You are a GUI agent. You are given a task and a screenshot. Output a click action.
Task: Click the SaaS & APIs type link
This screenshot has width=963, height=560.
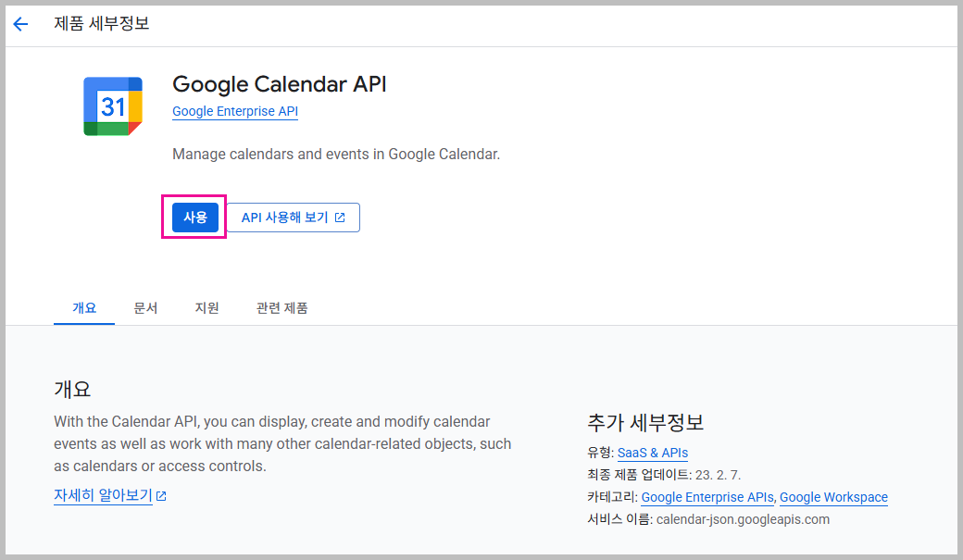click(x=652, y=453)
